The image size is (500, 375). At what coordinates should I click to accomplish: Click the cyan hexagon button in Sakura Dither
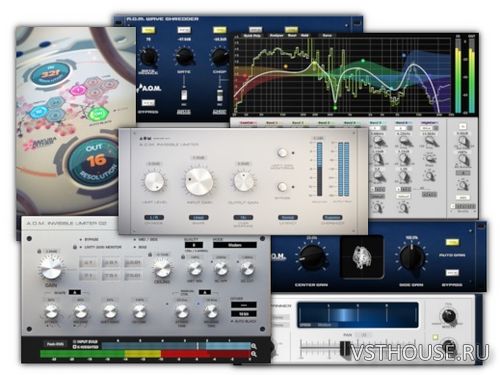click(x=40, y=112)
